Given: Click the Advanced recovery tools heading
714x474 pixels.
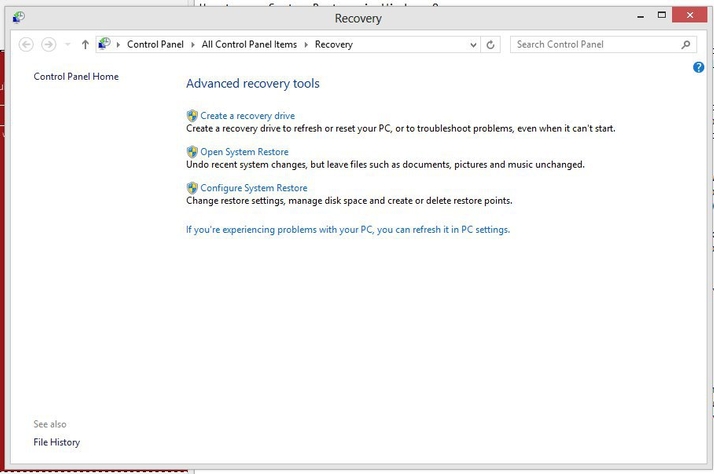Looking at the screenshot, I should pyautogui.click(x=253, y=84).
